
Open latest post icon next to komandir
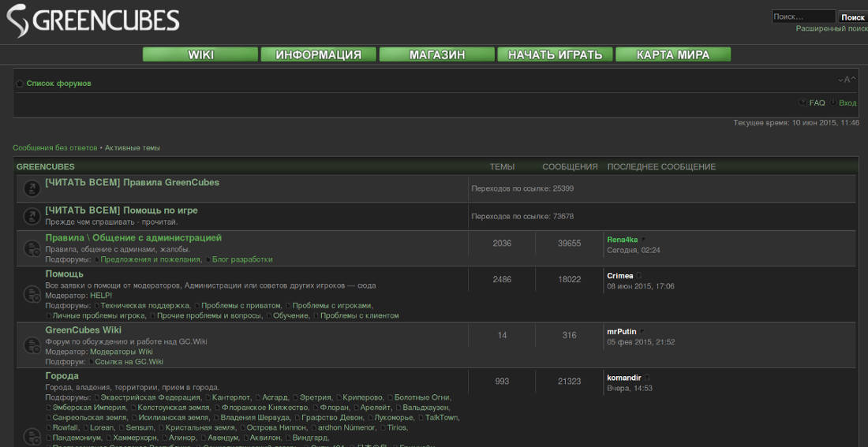click(647, 378)
